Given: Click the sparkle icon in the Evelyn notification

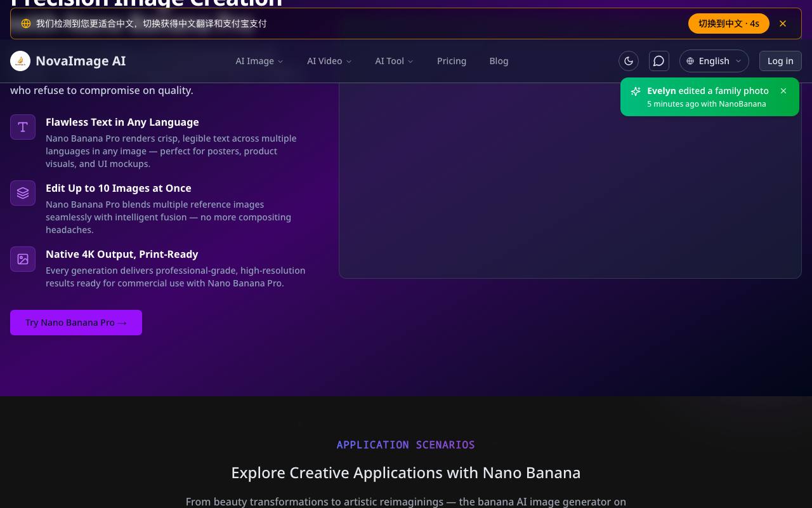Looking at the screenshot, I should 636,91.
